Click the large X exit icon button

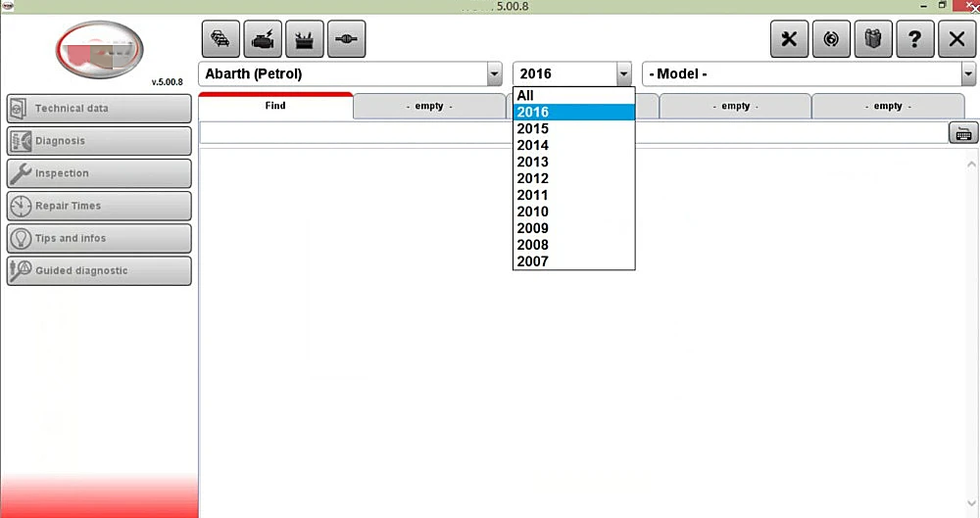coord(956,39)
